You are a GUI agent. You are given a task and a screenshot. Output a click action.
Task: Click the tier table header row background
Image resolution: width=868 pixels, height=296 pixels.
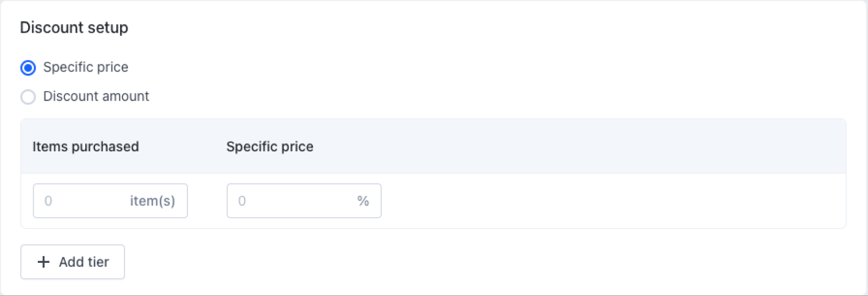tap(562, 147)
